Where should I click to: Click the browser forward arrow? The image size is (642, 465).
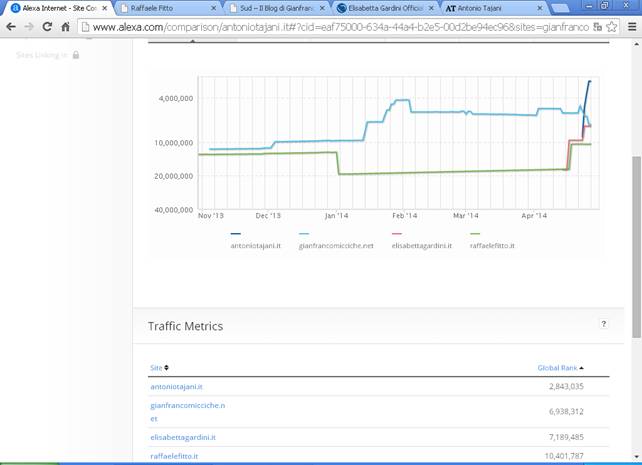[x=29, y=27]
